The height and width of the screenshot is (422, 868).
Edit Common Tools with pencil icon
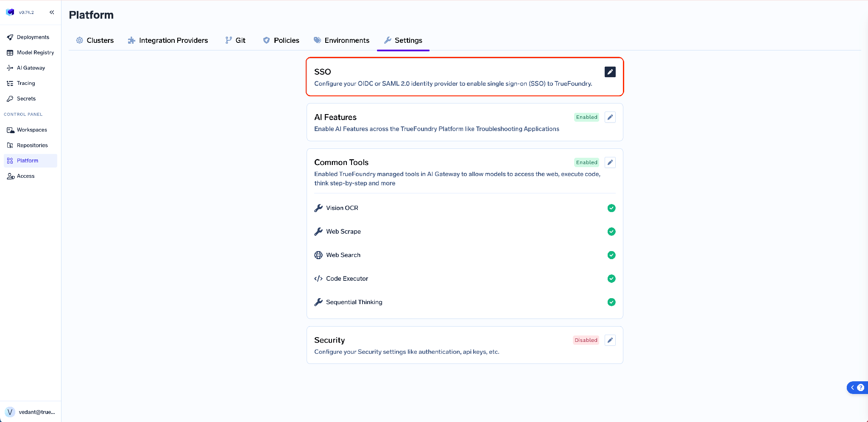(610, 162)
